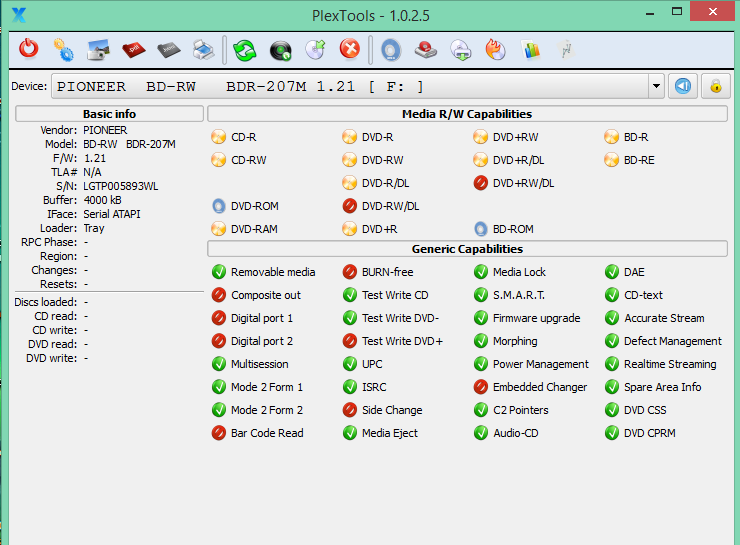Click the BURN-free red indicator
The width and height of the screenshot is (740, 545).
pos(350,272)
